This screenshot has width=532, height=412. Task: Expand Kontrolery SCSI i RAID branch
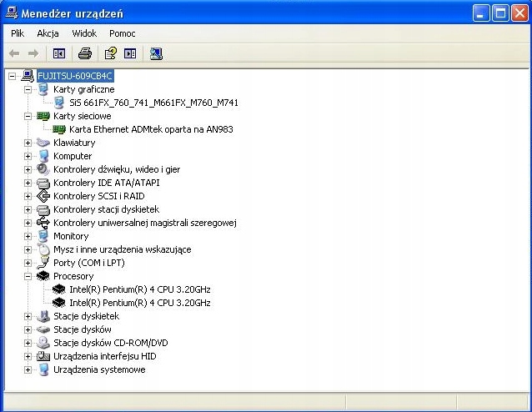[x=28, y=197]
